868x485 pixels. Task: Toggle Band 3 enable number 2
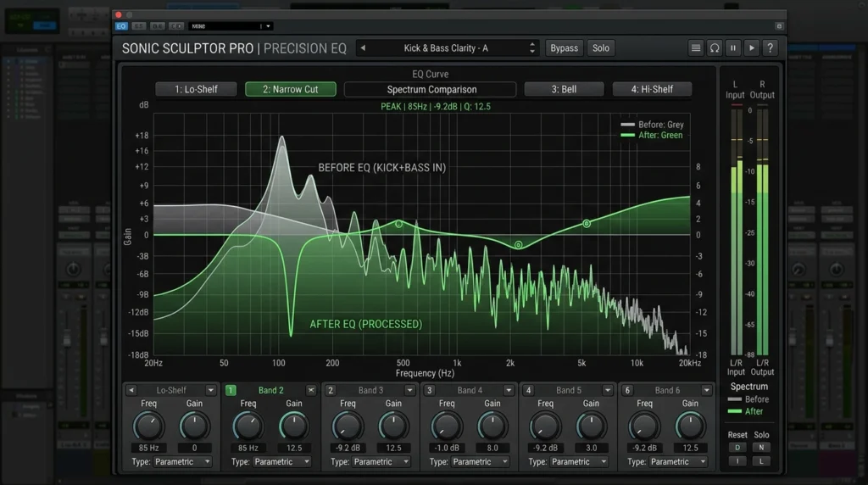331,390
